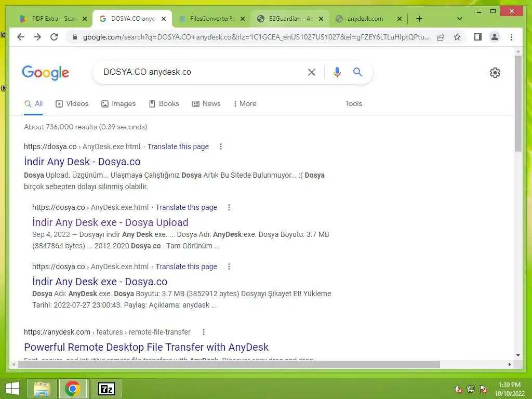Open 'İndir Any Desk exe - Dosya.co' result
The image size is (532, 399).
(x=100, y=282)
